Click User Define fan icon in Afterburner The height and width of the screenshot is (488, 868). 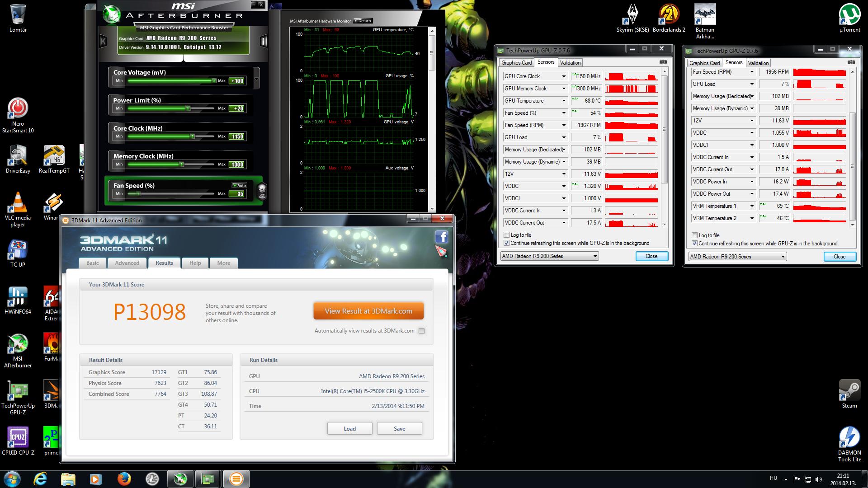pos(262,191)
